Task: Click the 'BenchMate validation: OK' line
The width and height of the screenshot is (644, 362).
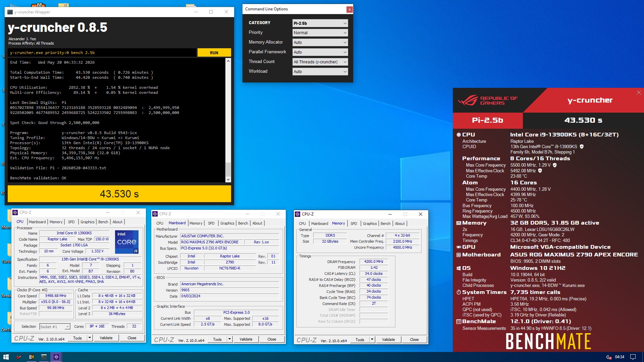Action: (x=38, y=178)
